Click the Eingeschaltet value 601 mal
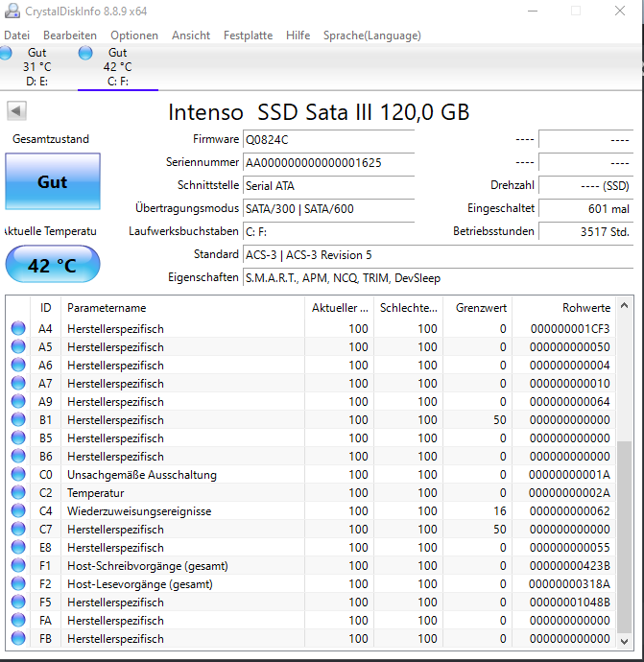 pos(586,209)
